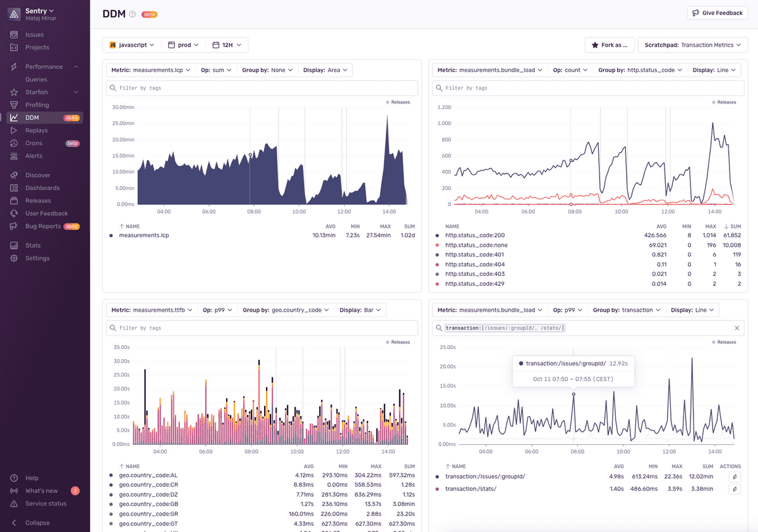This screenshot has width=758, height=532.
Task: Open Group by: transaction dropdown
Action: (x=627, y=310)
